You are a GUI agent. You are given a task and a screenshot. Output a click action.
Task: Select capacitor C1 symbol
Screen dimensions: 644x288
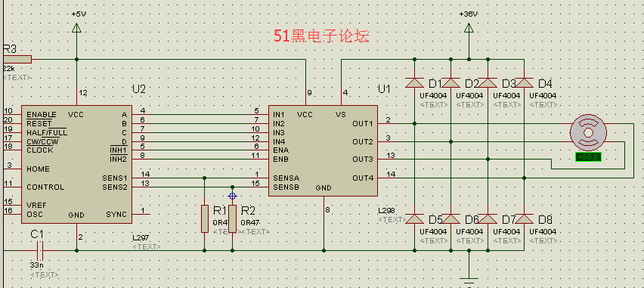point(41,250)
